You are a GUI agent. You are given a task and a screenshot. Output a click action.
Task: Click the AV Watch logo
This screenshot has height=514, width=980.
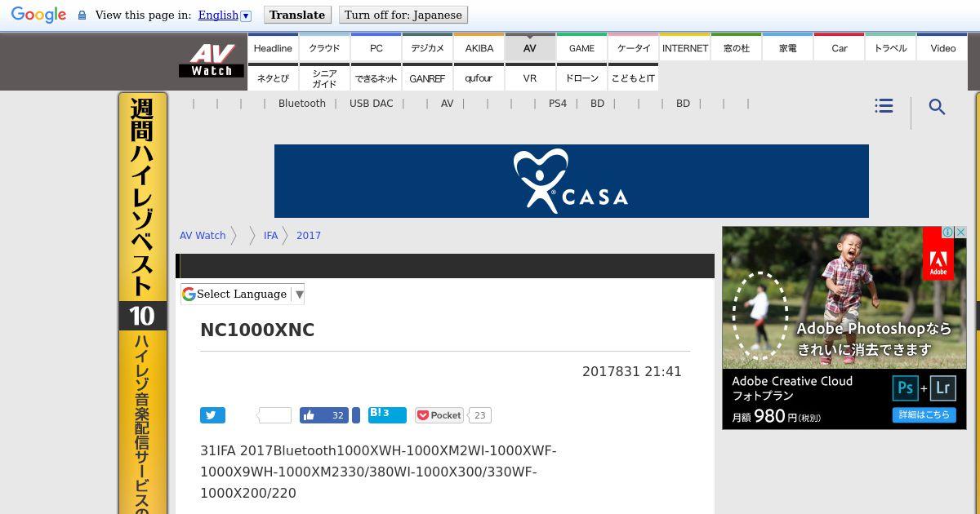pos(212,60)
